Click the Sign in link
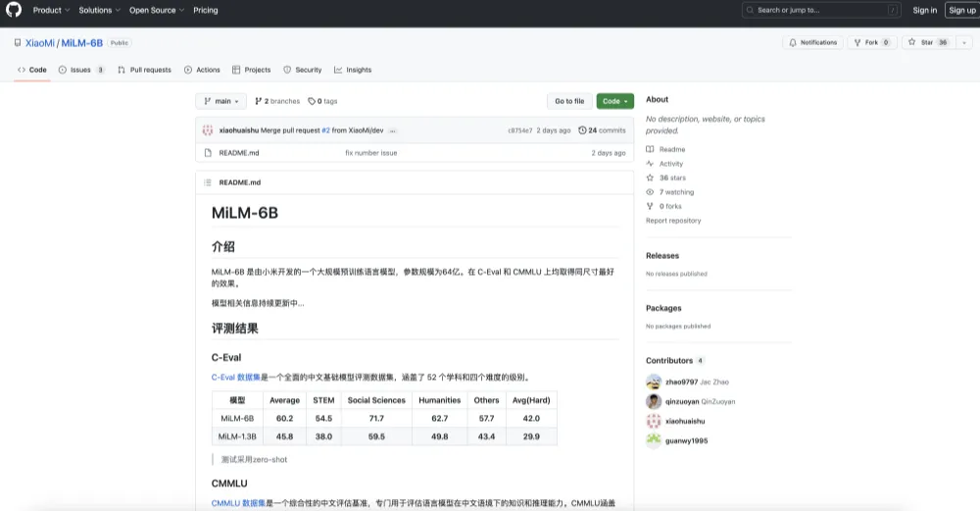The width and height of the screenshot is (980, 511). tap(924, 10)
